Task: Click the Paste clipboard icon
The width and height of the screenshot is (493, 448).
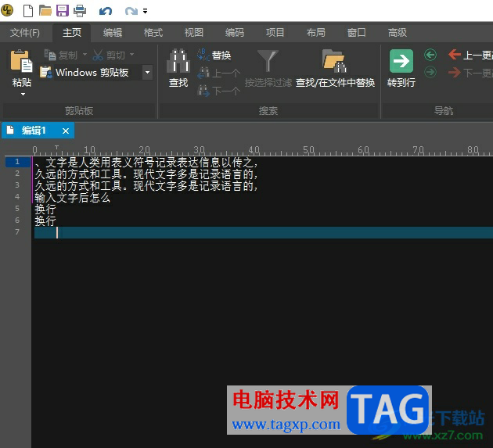Action: click(x=21, y=61)
